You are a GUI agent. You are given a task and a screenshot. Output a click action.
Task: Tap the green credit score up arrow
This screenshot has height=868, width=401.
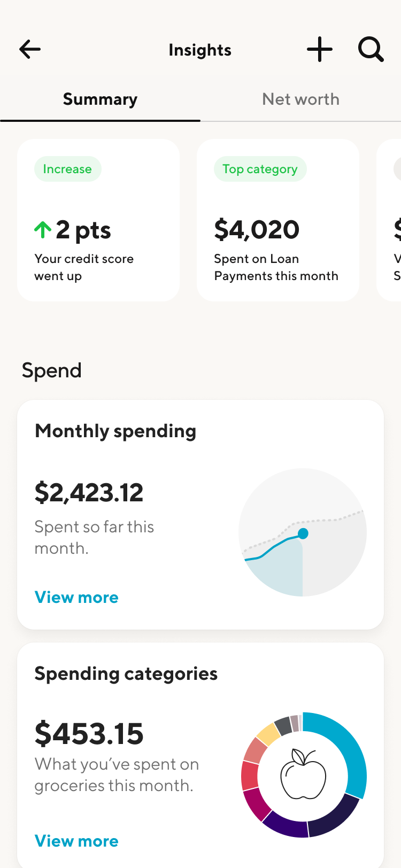43,230
